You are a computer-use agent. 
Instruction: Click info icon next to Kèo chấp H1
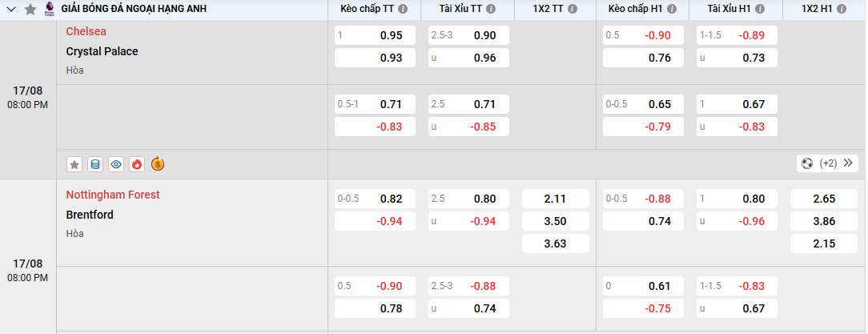(672, 10)
